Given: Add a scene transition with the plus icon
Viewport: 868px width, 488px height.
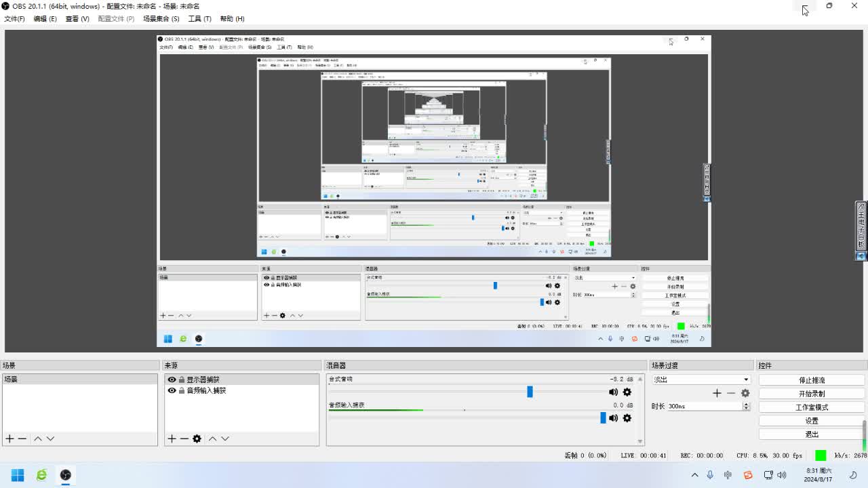Looking at the screenshot, I should 717,393.
